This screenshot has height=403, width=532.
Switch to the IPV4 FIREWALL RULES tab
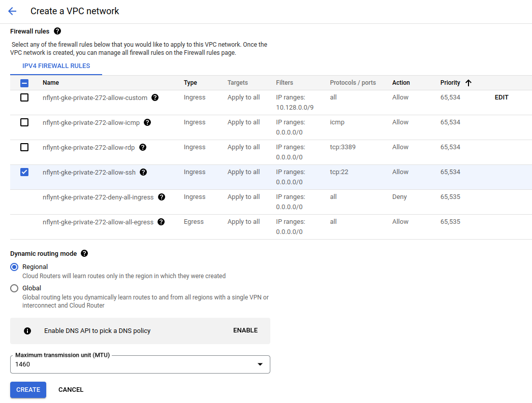click(x=55, y=66)
